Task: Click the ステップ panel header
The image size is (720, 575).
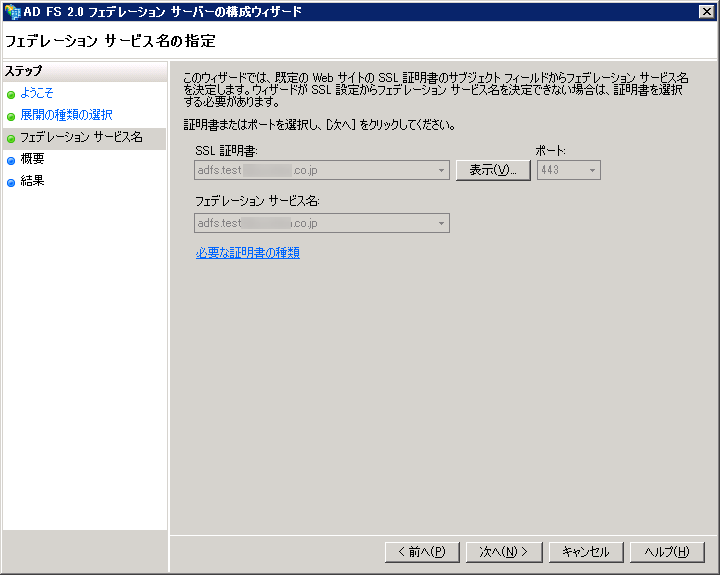Action: (x=85, y=71)
